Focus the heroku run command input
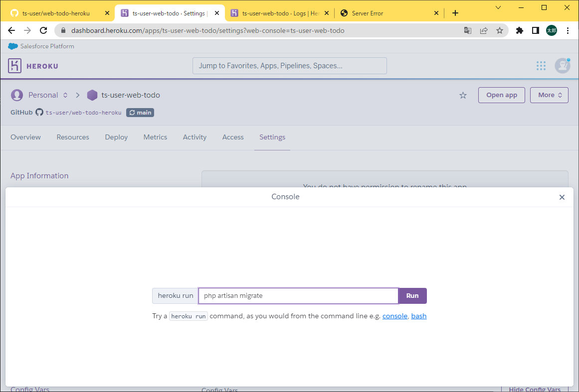 click(x=298, y=296)
